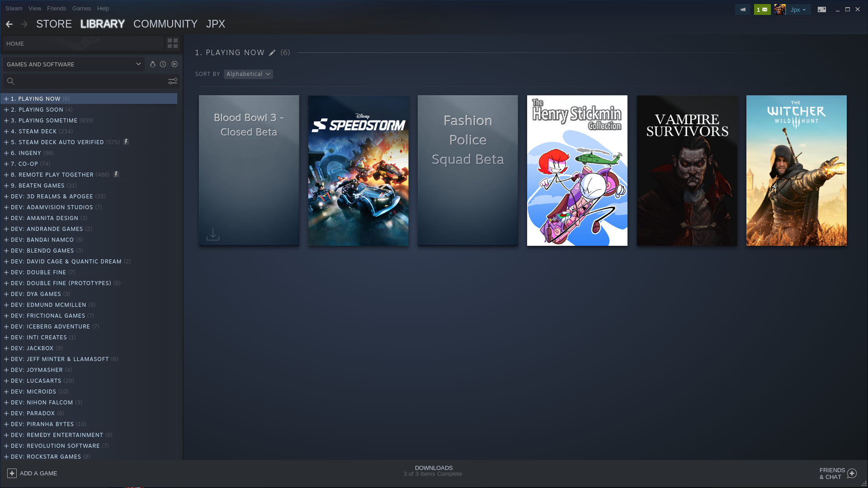Enter Big Picture mode from the title bar
The width and height of the screenshot is (868, 488).
(822, 9)
